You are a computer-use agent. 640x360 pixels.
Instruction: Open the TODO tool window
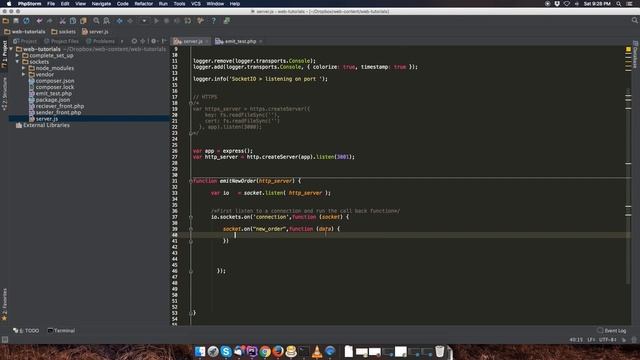tap(26, 331)
